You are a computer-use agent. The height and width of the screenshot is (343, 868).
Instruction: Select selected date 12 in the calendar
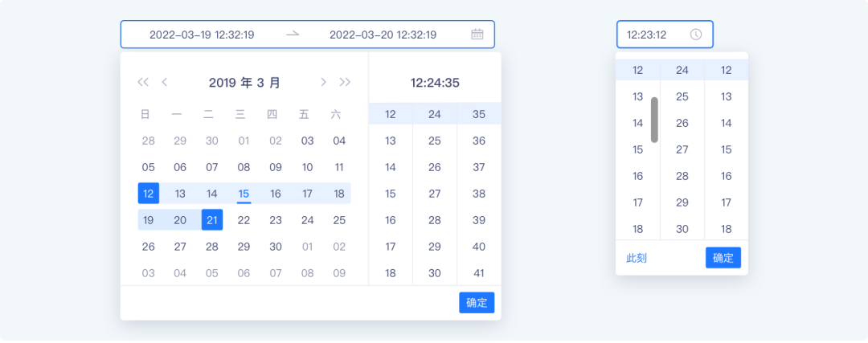tap(149, 194)
